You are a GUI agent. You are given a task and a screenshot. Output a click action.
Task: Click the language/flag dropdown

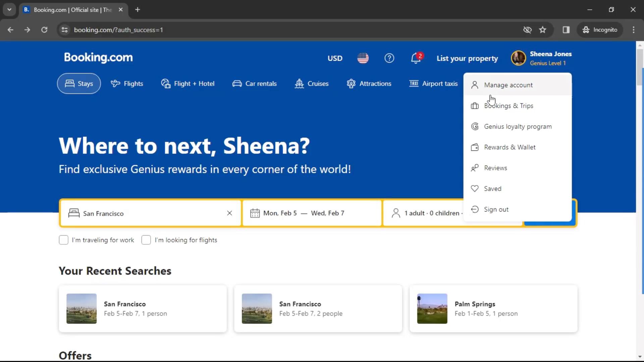[363, 58]
